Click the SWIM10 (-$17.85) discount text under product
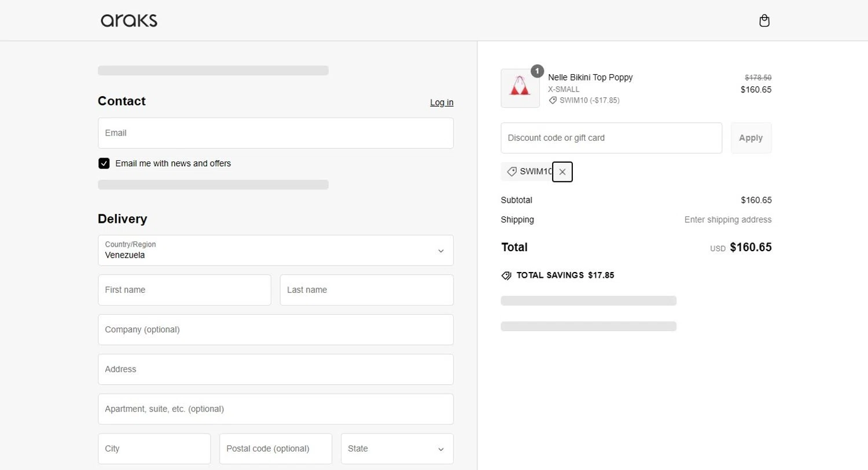This screenshot has height=470, width=868. pos(589,100)
